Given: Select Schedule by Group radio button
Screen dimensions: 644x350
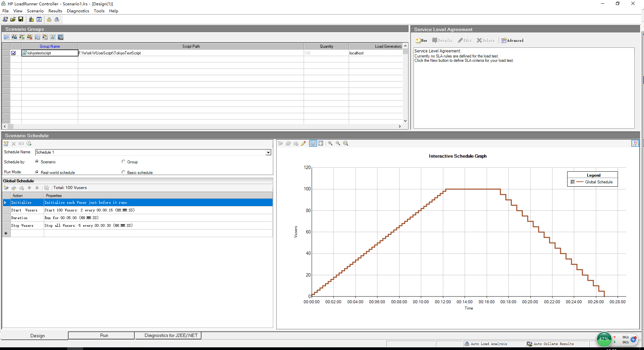Looking at the screenshot, I should tap(124, 162).
